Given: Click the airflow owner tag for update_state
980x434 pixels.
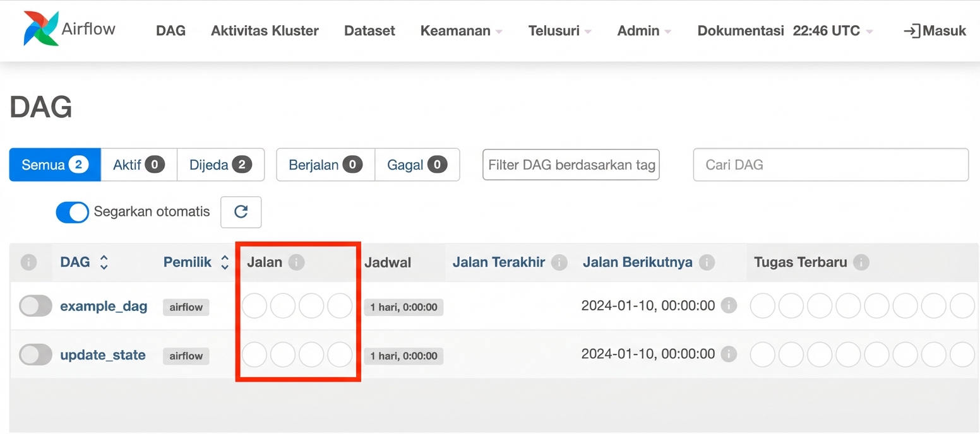Looking at the screenshot, I should click(x=186, y=356).
